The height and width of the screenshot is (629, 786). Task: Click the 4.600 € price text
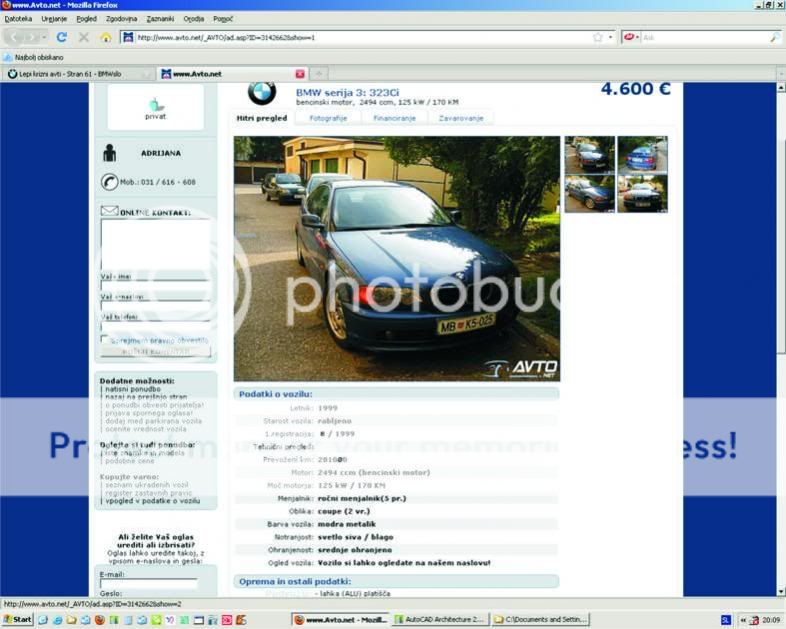635,89
